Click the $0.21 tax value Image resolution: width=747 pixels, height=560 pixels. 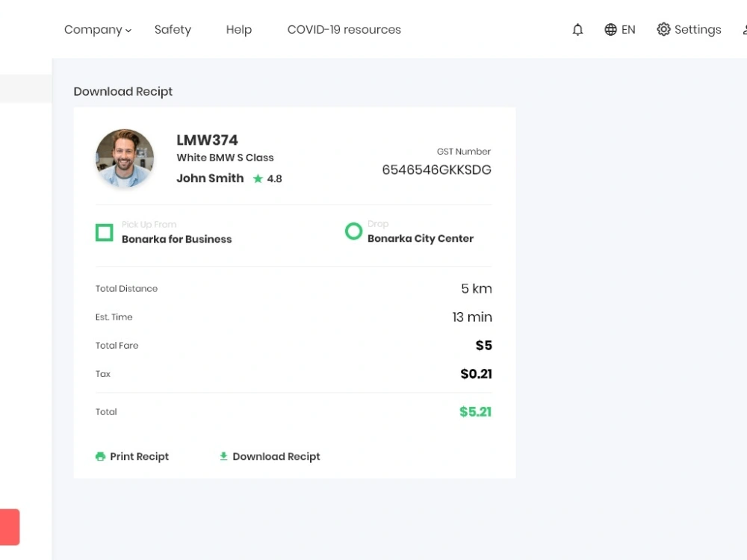[476, 374]
